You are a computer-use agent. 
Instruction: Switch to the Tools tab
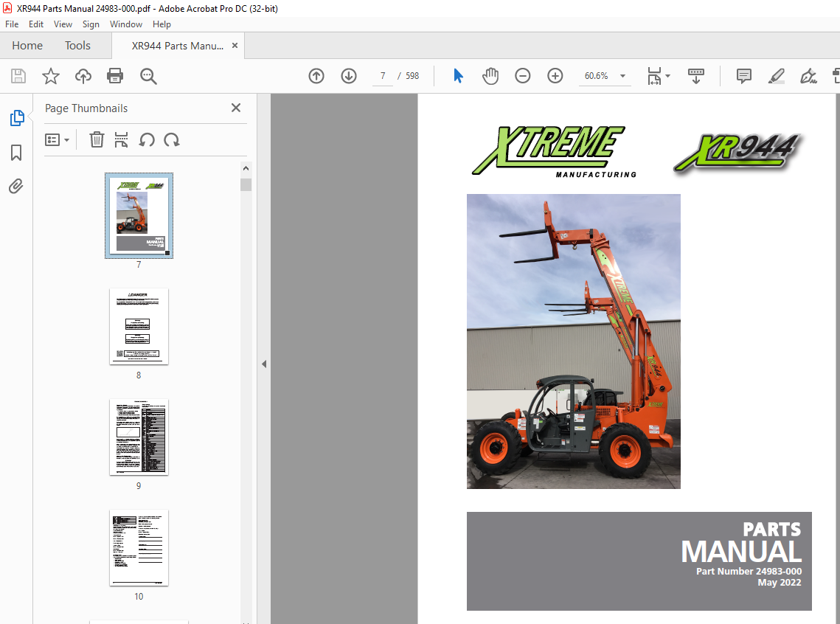tap(77, 46)
